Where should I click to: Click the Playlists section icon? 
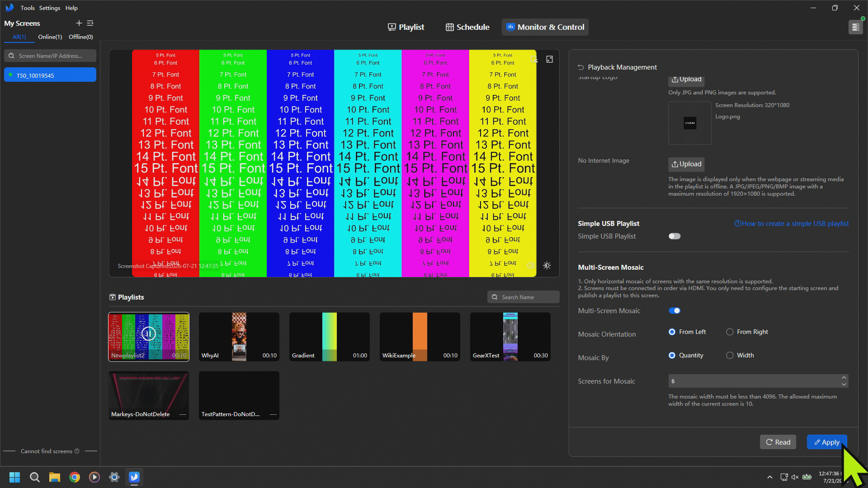pyautogui.click(x=113, y=297)
